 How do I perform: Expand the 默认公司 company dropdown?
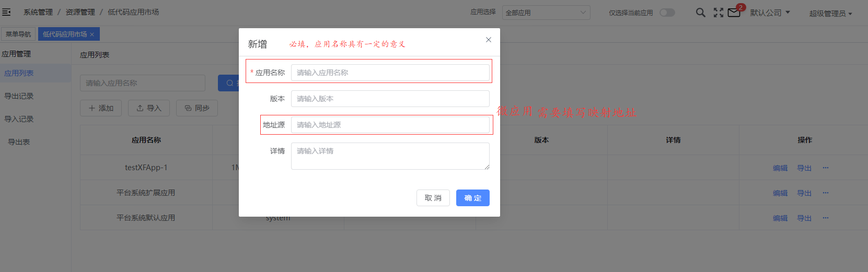pyautogui.click(x=770, y=13)
